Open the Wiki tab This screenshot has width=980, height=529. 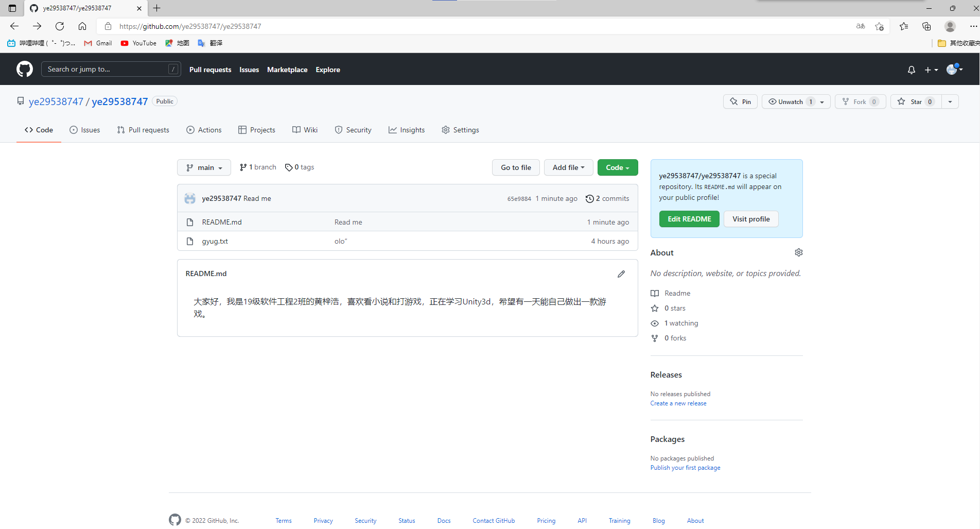[x=305, y=130]
